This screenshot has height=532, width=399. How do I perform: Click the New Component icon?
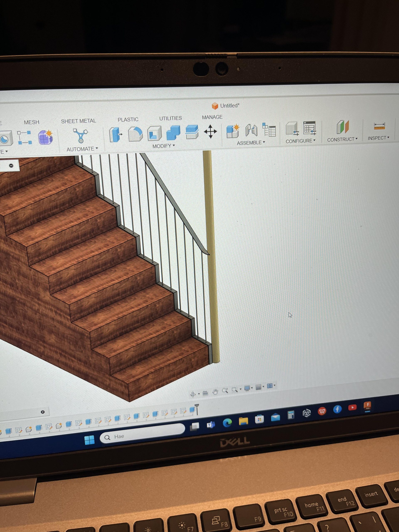tap(233, 131)
